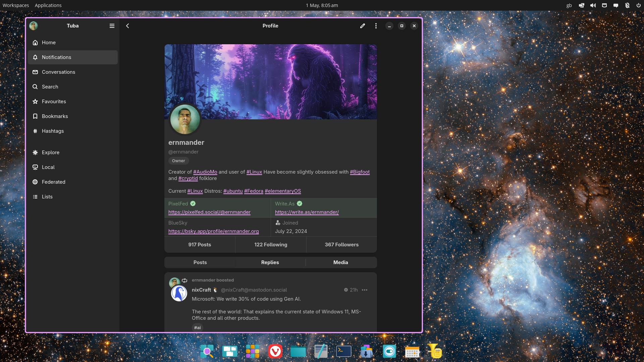Open the Local timeline
644x362 pixels.
[73, 167]
